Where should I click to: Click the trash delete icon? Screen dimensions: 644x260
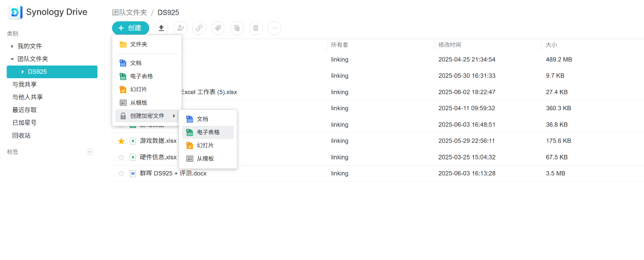256,28
